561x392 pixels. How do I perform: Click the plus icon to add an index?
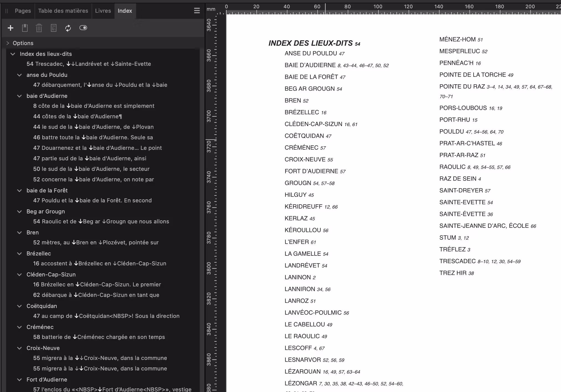point(11,28)
